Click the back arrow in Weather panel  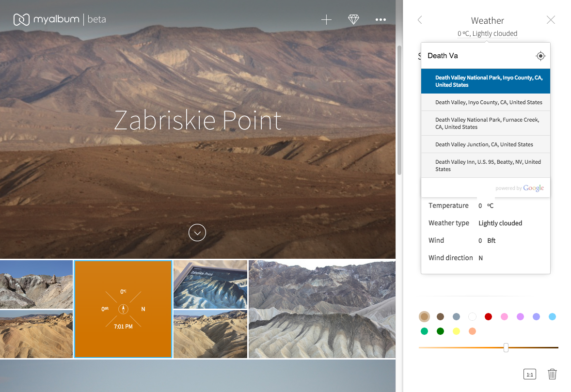coord(420,20)
